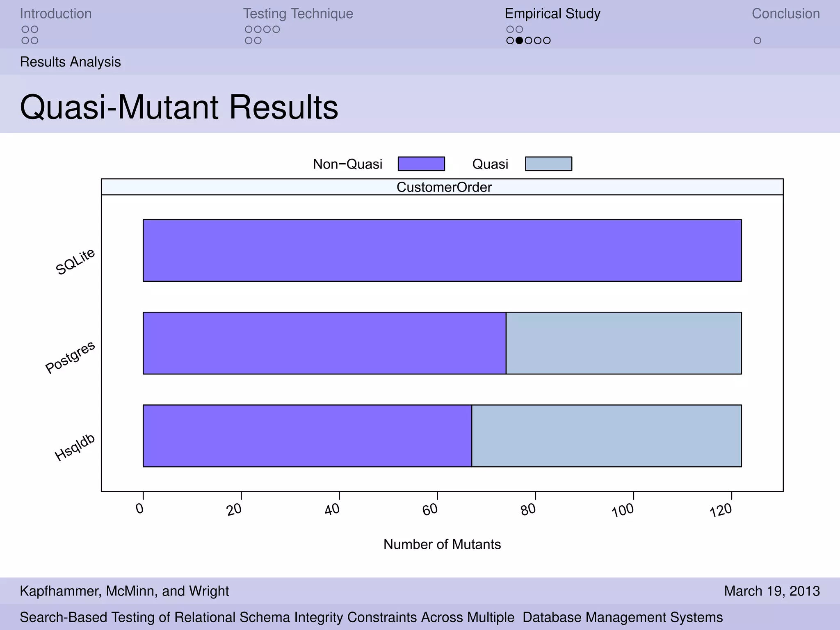Go to the Conclusion section
Image resolution: width=840 pixels, height=630 pixels.
785,14
